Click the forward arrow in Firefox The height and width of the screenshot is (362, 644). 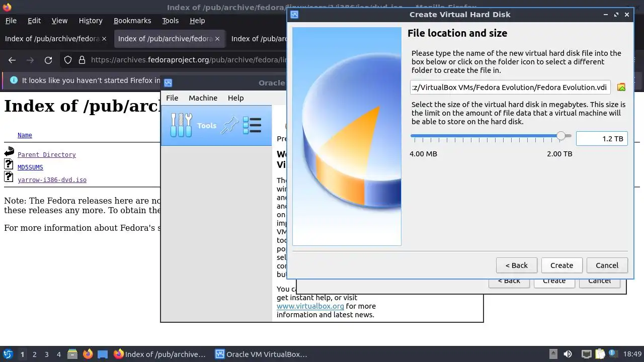[30, 60]
